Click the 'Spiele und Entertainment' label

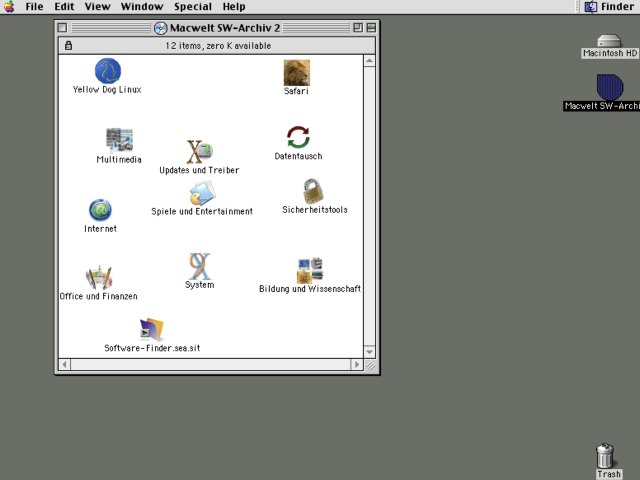[202, 211]
